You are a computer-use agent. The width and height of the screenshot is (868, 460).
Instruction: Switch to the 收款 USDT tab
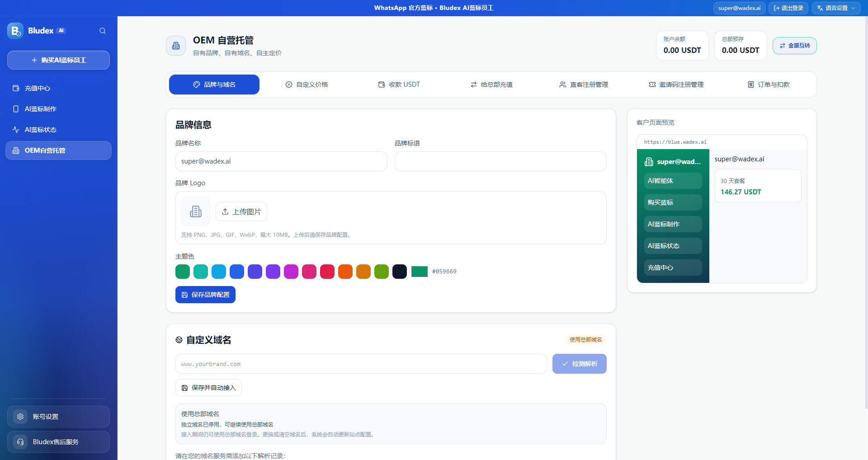[399, 84]
